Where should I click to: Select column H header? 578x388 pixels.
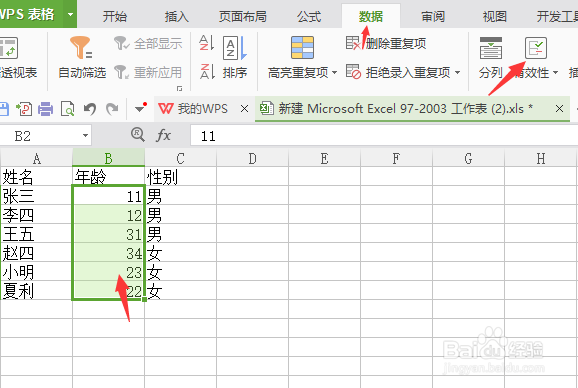[x=541, y=158]
